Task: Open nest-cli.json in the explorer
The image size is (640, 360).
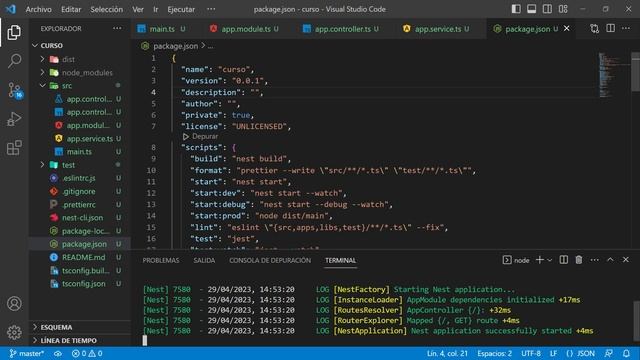Action: [80, 218]
